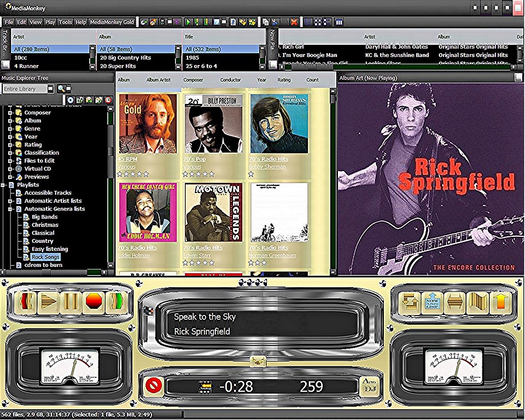The height and width of the screenshot is (420, 525).
Task: Click the Now Playing List button in player
Action: [x=432, y=302]
